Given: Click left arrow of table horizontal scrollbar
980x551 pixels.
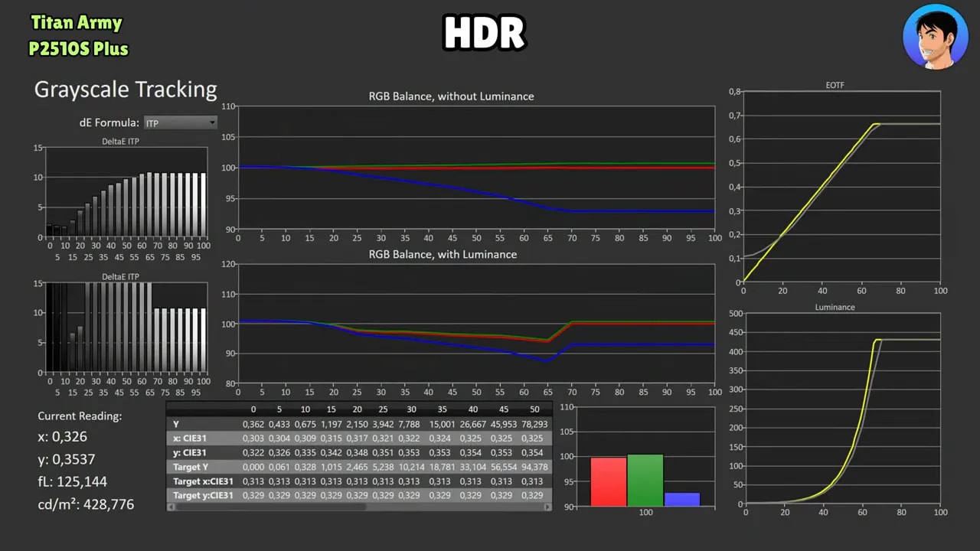Looking at the screenshot, I should (171, 507).
